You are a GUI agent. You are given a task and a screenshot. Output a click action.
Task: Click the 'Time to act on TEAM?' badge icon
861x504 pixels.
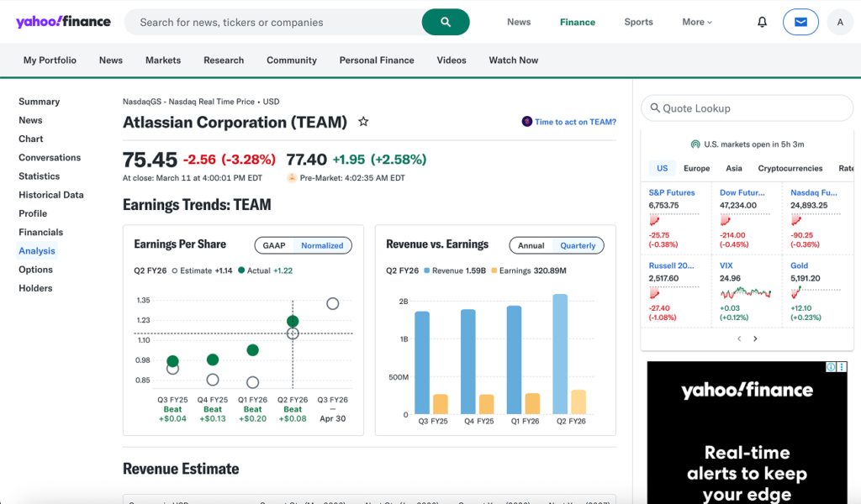tap(526, 121)
